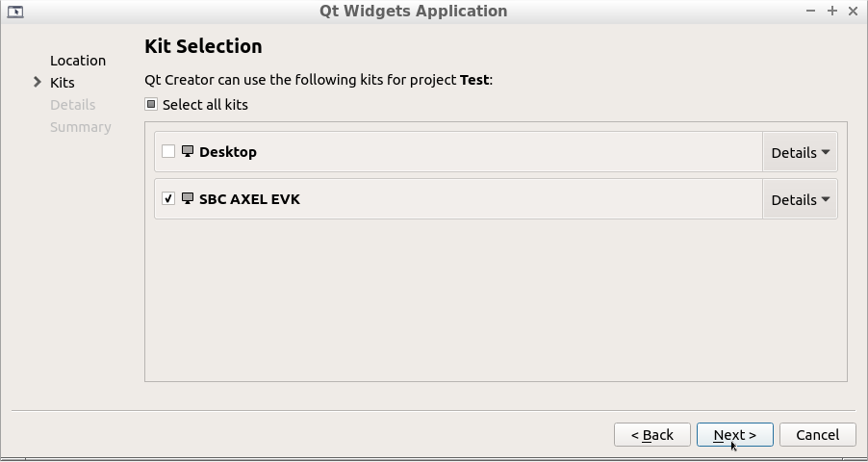Toggle the Select all kits checkbox
This screenshot has height=462, width=868.
point(151,105)
